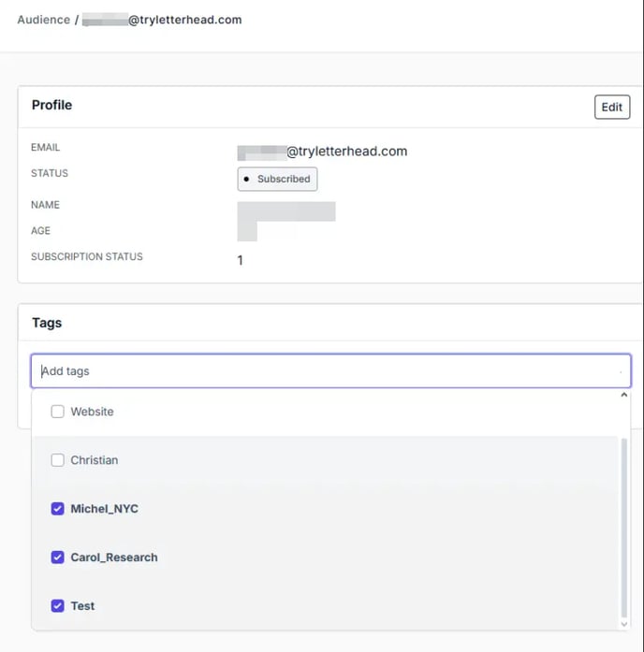
Task: Click the email address in the breadcrumb
Action: pos(162,20)
